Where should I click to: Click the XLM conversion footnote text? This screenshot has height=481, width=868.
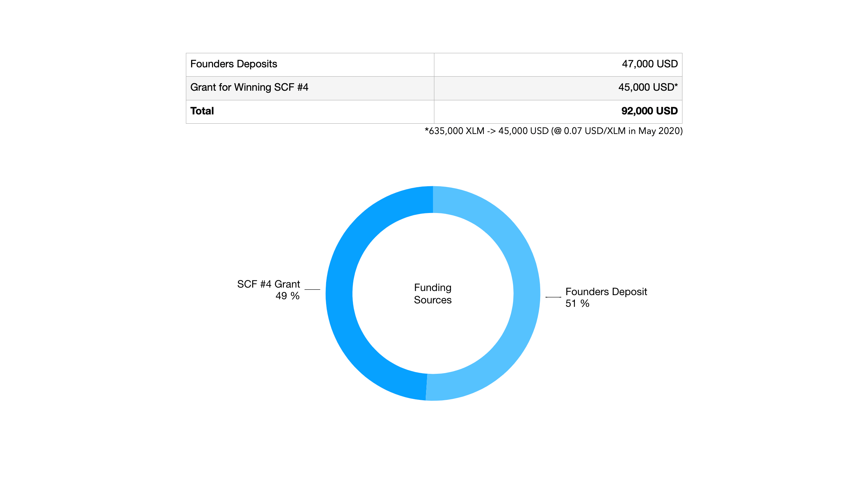553,131
